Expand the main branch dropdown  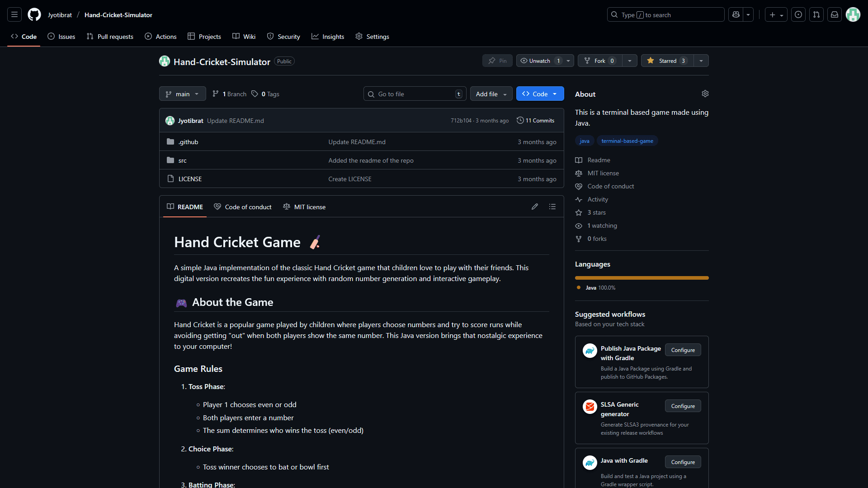tap(182, 94)
